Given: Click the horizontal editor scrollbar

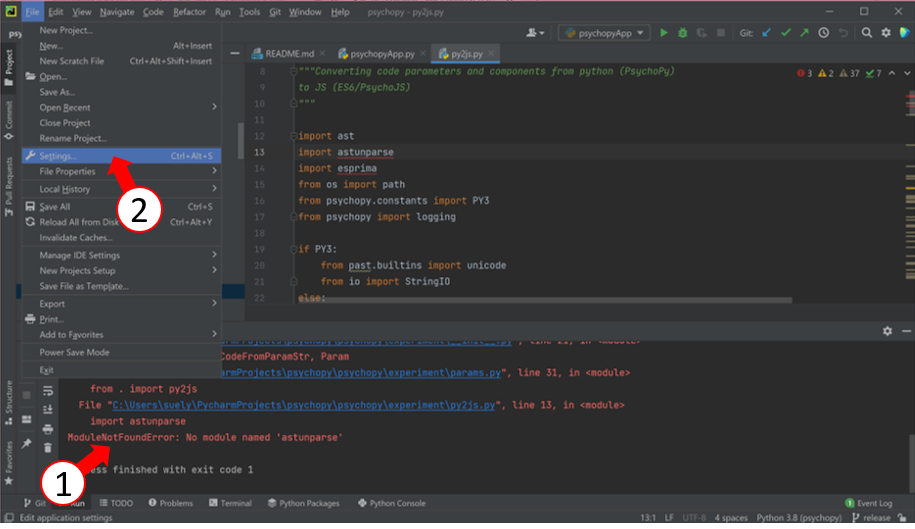Looking at the screenshot, I should (x=544, y=300).
